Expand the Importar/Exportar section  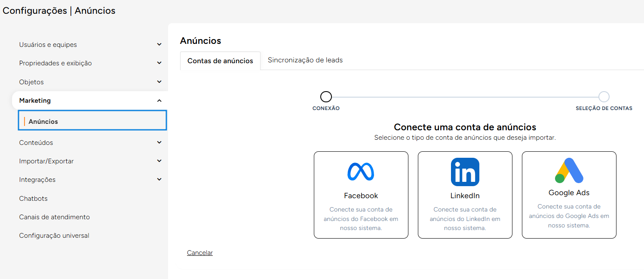[x=159, y=161]
